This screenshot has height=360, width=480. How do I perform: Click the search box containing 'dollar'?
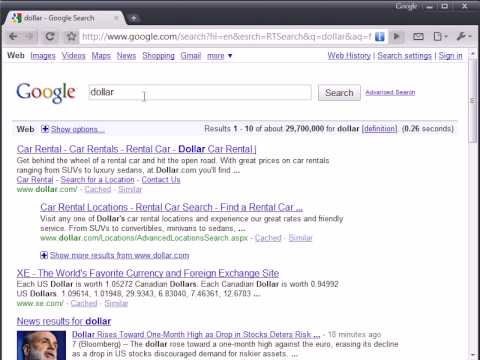[x=200, y=92]
